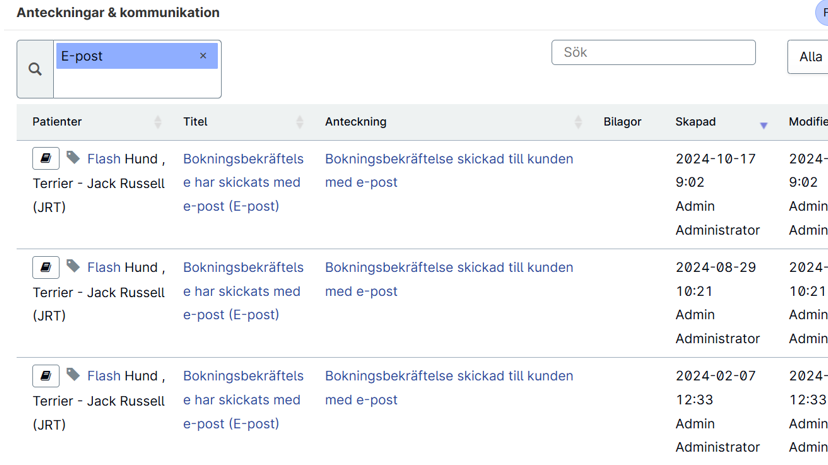Screen dimensions: 828x465
Task: Select the E-post filter chip
Action: point(137,56)
